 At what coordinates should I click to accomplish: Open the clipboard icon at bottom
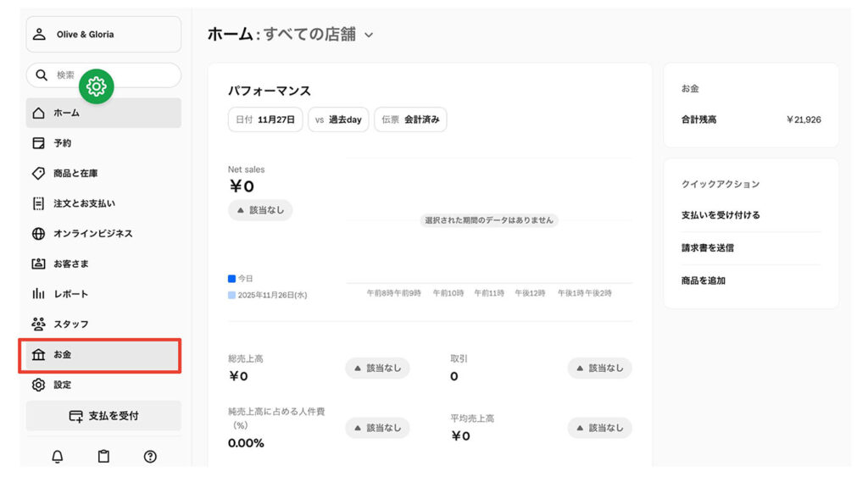(x=103, y=457)
